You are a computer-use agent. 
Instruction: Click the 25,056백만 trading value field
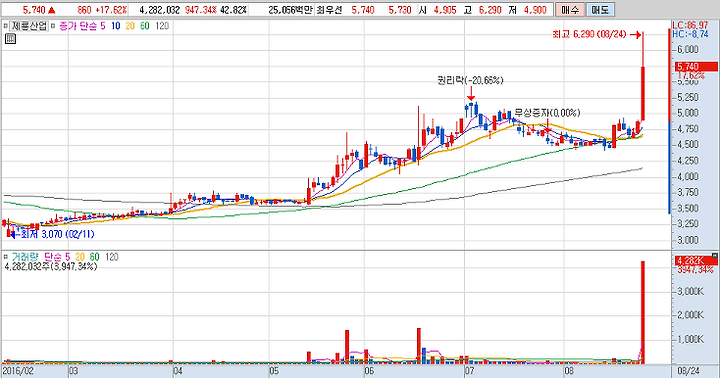(x=290, y=10)
